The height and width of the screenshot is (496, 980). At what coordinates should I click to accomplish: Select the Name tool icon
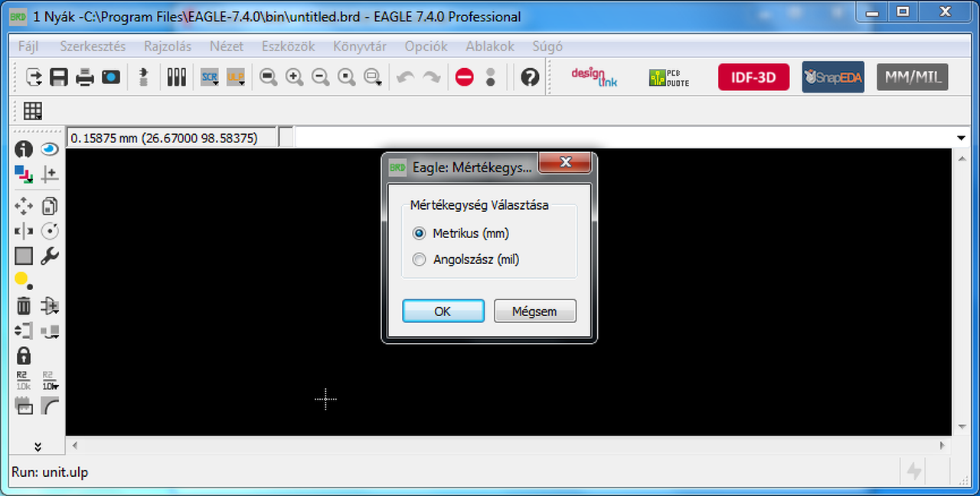click(x=24, y=380)
